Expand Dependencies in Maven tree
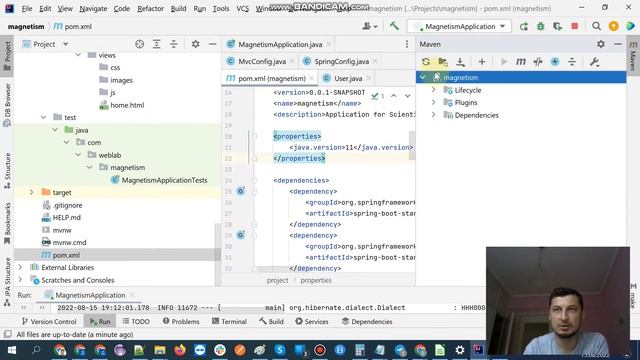 [433, 115]
